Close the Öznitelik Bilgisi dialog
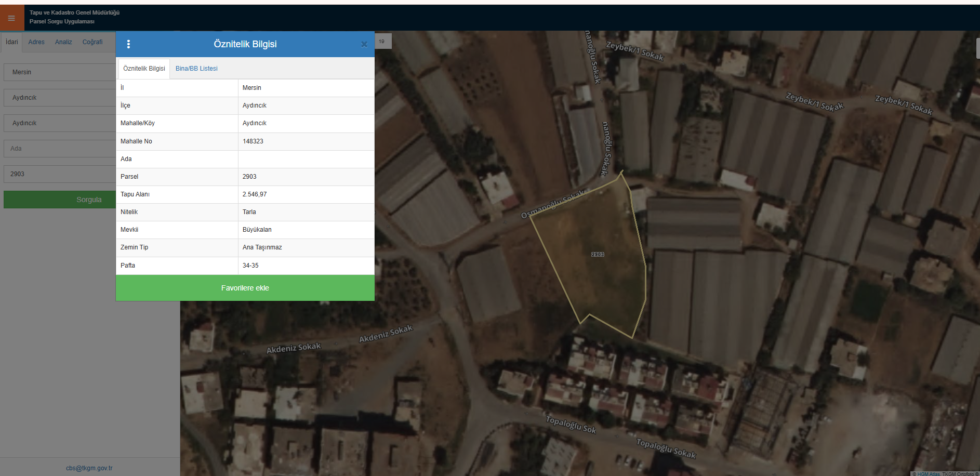Screen dimensions: 980x476 [364, 44]
